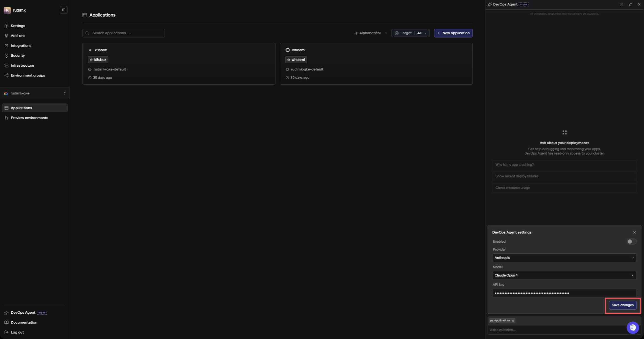Collapse the left sidebar panel icon
This screenshot has height=339, width=644.
point(64,10)
